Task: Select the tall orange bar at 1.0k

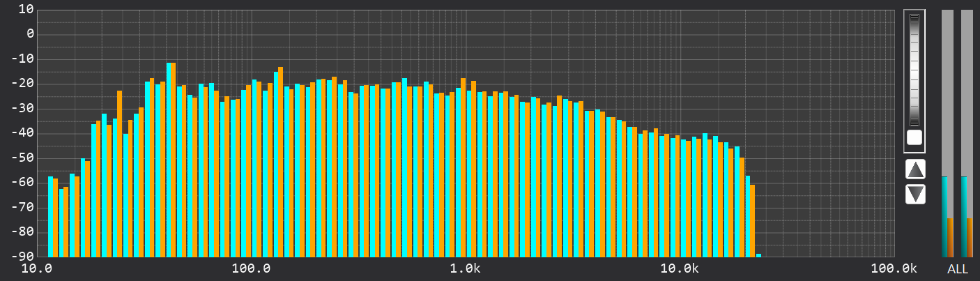Action: [x=464, y=167]
